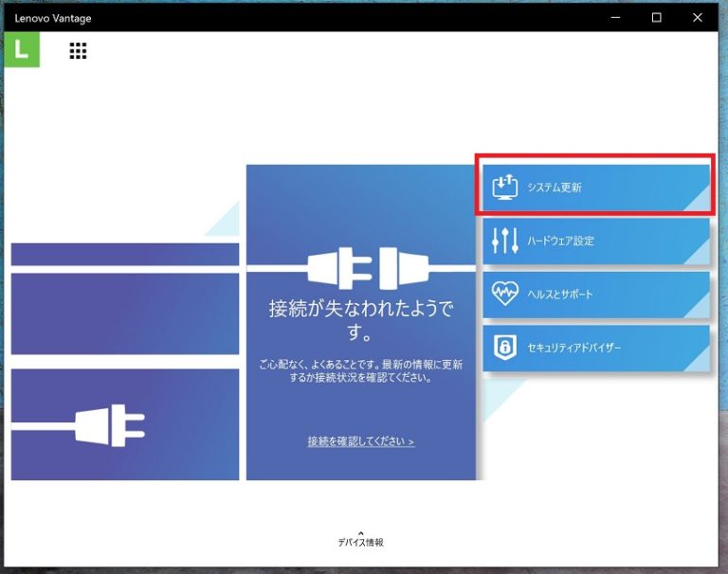Open the ハードウェア設定 tile
728x574 pixels.
[596, 242]
